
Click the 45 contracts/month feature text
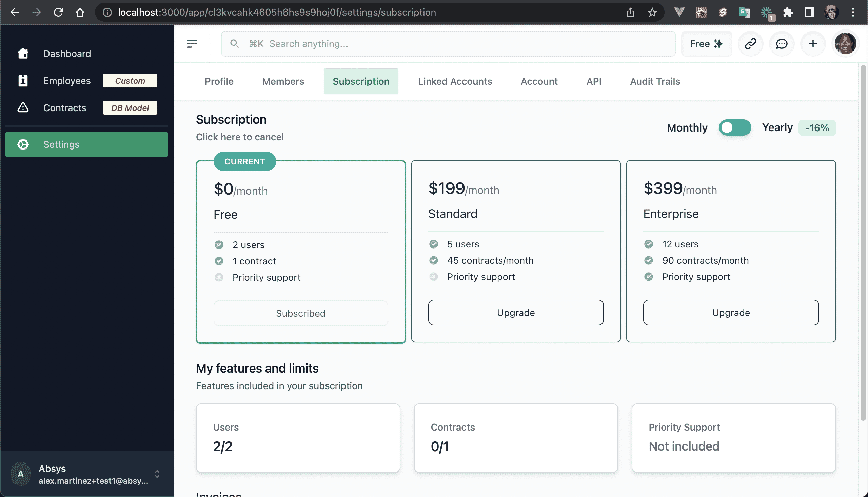[490, 260]
